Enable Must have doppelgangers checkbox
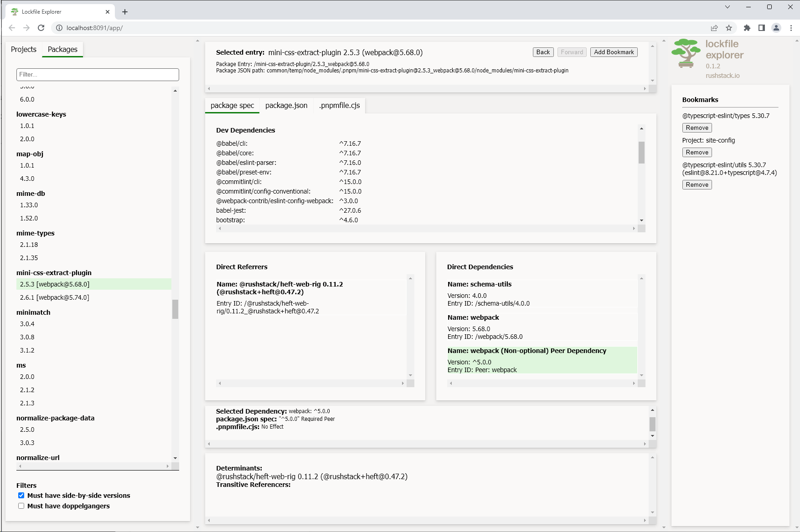Screen dimensions: 800x532 pos(21,506)
